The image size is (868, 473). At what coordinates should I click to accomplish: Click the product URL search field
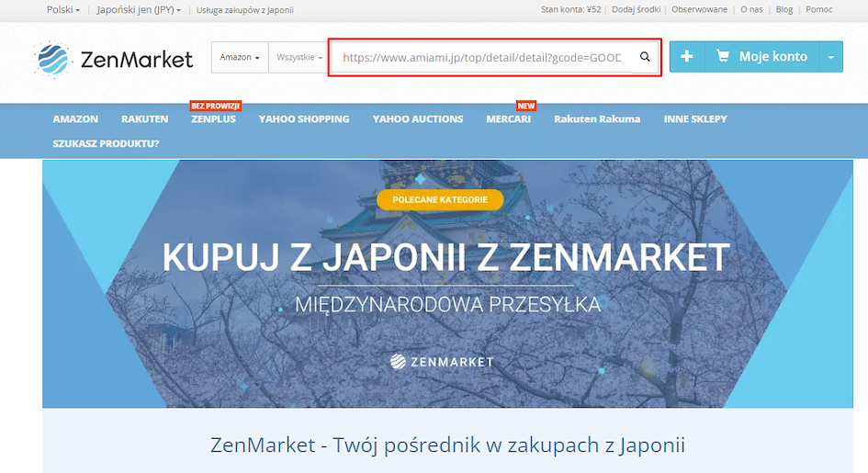(481, 57)
